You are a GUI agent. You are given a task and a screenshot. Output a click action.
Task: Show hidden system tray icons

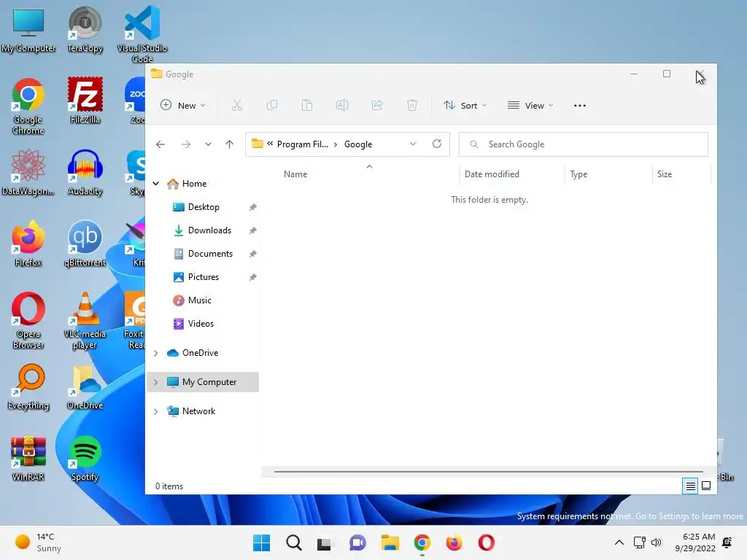619,542
